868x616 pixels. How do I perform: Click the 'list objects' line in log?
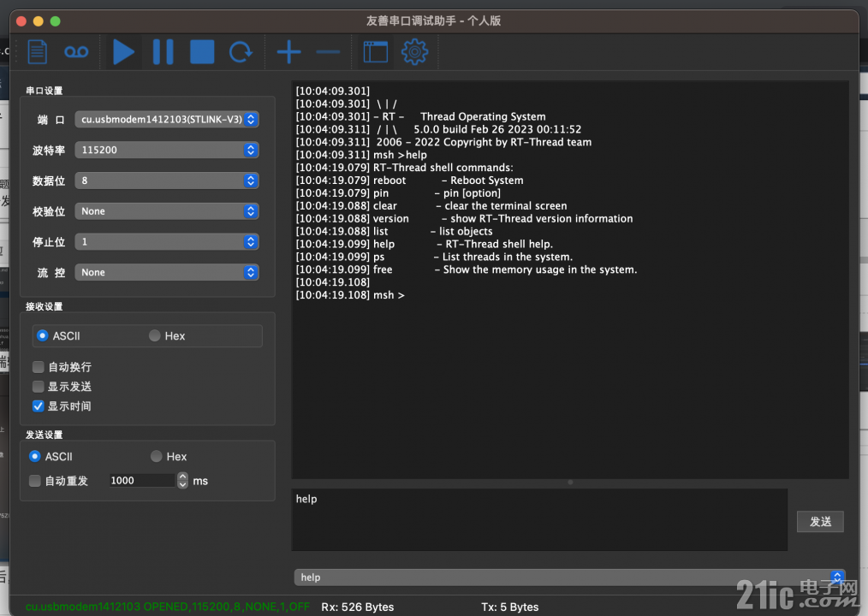394,231
